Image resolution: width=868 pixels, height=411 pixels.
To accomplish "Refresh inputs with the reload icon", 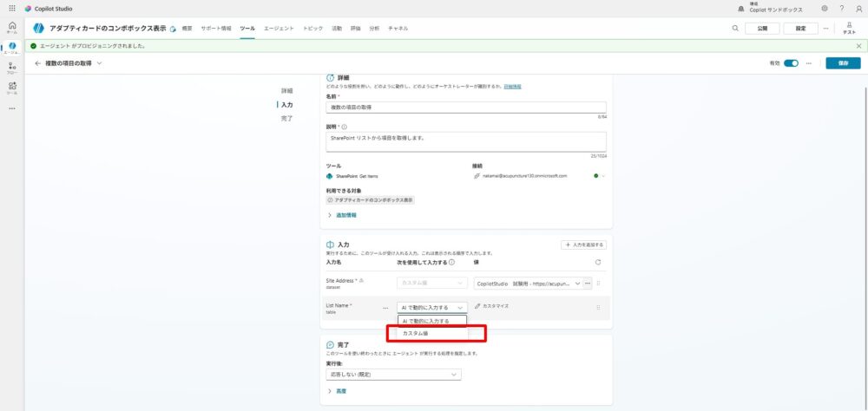I will (597, 261).
